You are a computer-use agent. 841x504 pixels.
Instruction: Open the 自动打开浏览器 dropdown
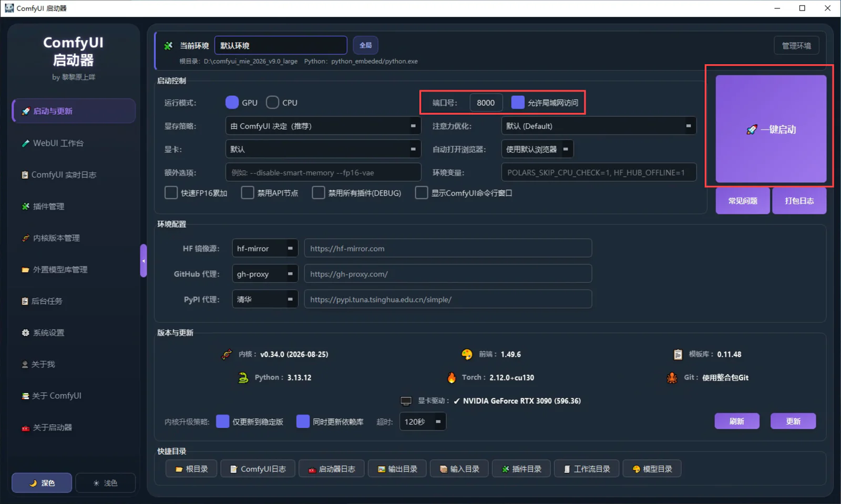[x=537, y=149]
